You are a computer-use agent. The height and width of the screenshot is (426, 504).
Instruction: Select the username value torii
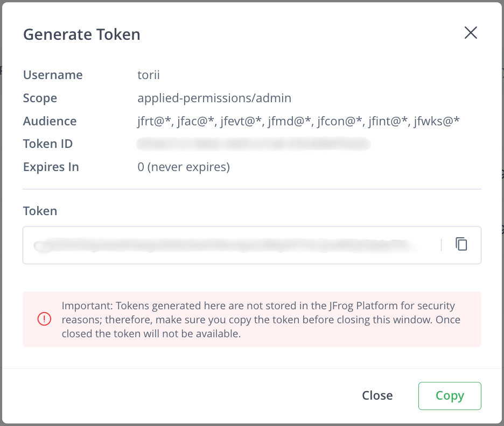pyautogui.click(x=148, y=75)
